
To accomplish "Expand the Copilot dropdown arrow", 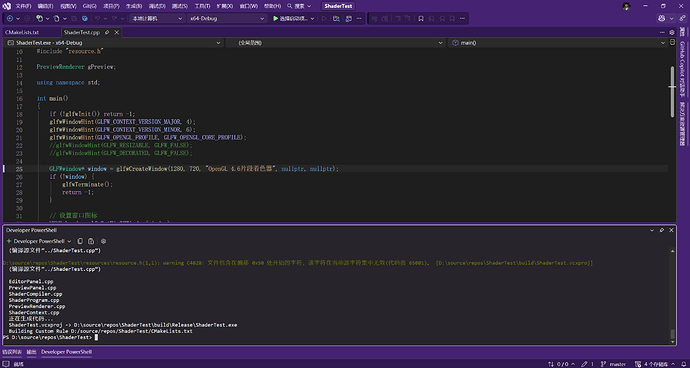I will pos(672,18).
